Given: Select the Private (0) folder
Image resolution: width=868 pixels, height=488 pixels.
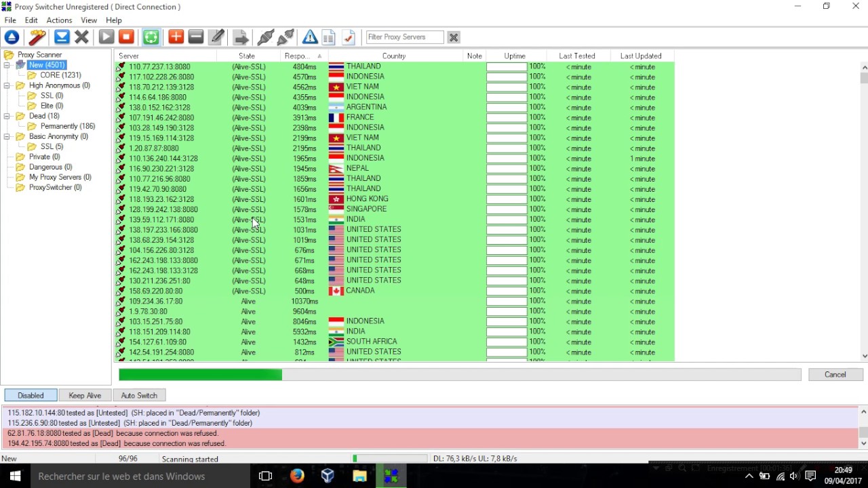Looking at the screenshot, I should click(x=44, y=157).
